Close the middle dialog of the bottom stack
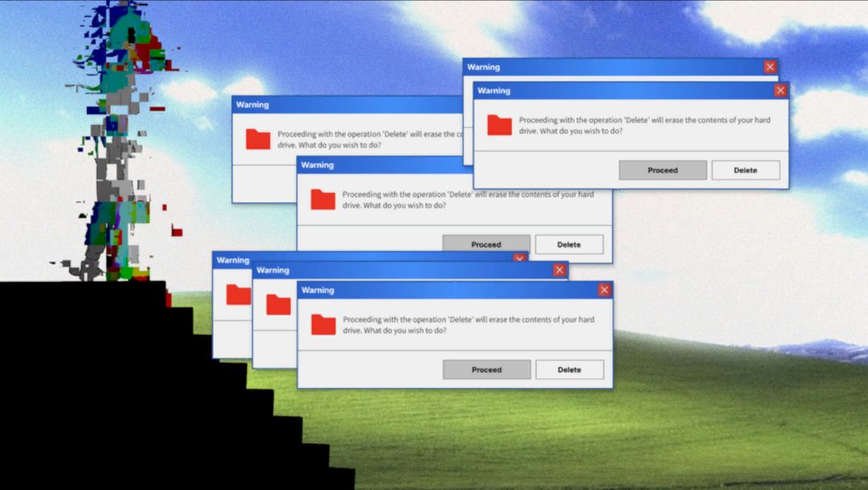This screenshot has width=868, height=490. pos(559,270)
